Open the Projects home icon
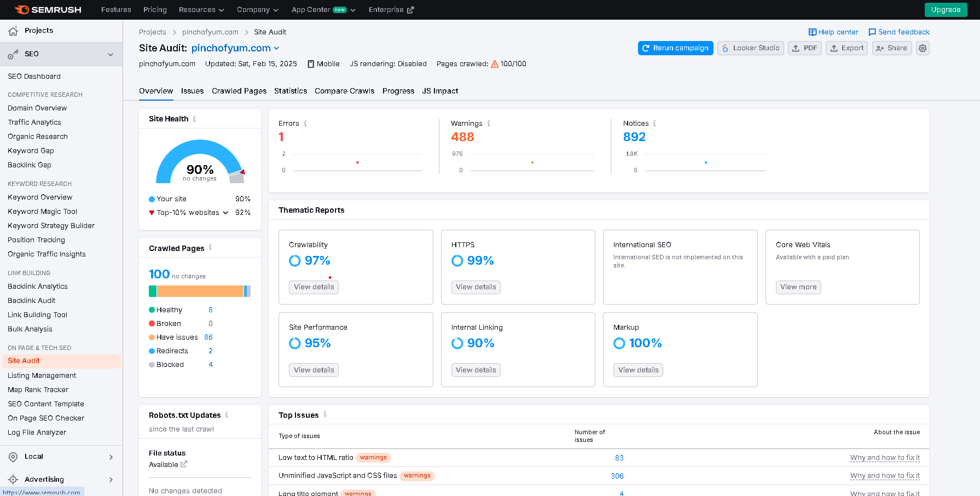 click(13, 31)
